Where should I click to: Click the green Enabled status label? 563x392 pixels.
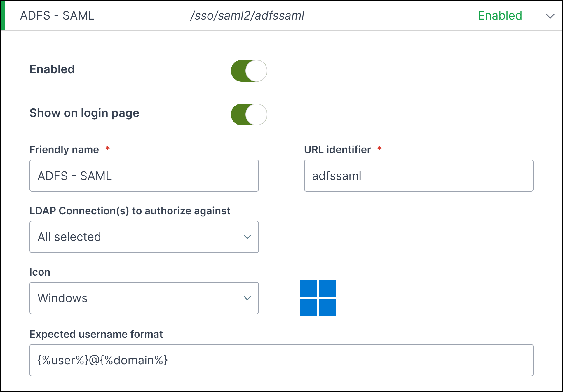(x=500, y=15)
